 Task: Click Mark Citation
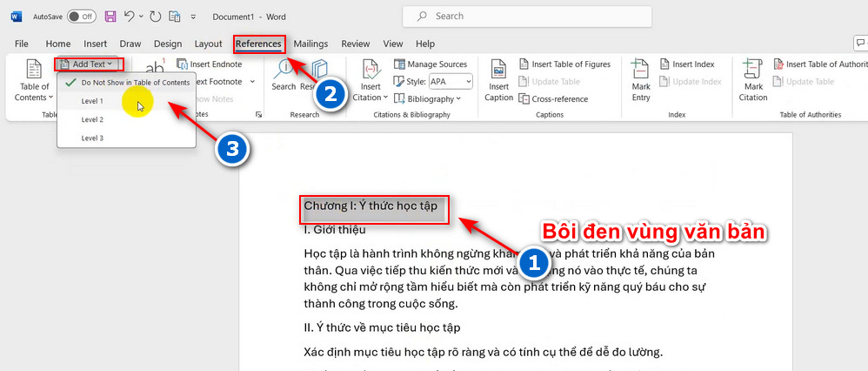click(753, 81)
